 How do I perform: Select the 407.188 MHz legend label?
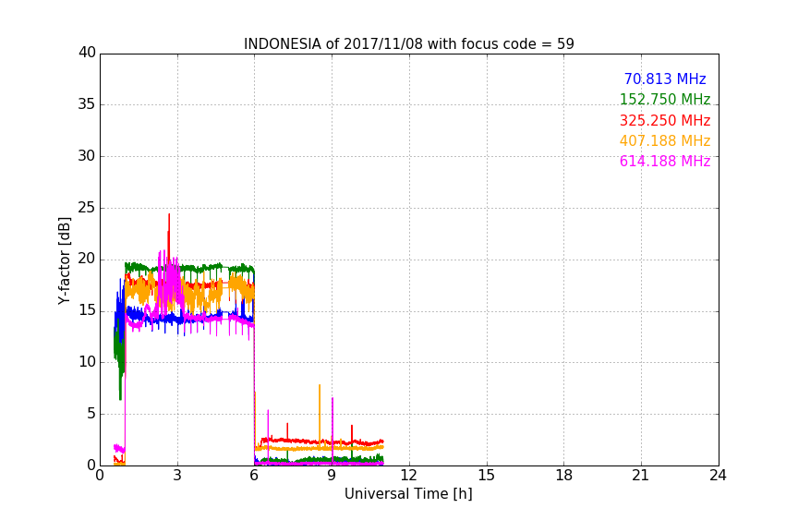point(665,140)
